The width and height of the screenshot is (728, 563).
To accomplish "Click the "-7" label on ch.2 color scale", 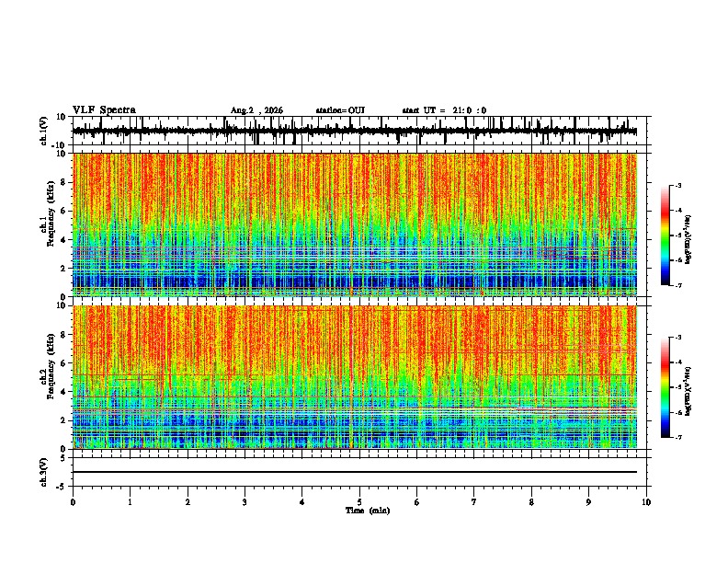I will [x=677, y=437].
